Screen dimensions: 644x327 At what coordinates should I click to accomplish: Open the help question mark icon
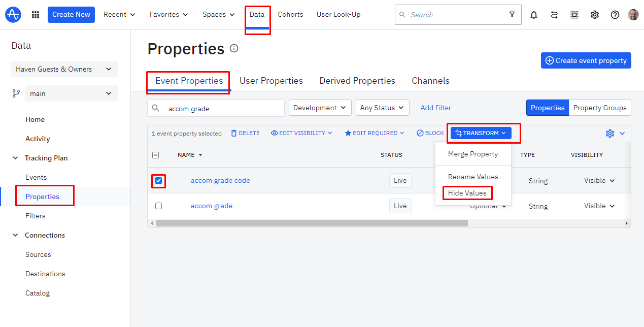pos(615,15)
